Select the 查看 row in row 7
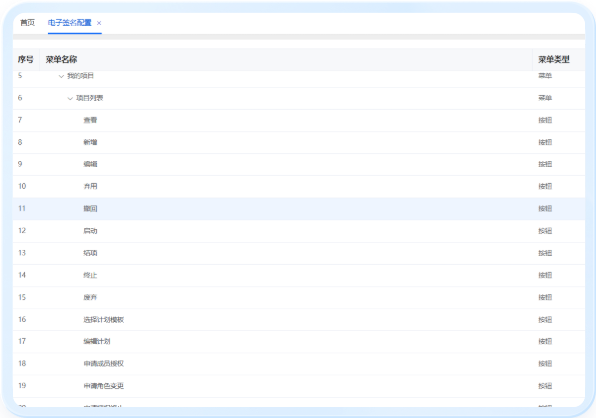596x418 pixels. [x=299, y=120]
